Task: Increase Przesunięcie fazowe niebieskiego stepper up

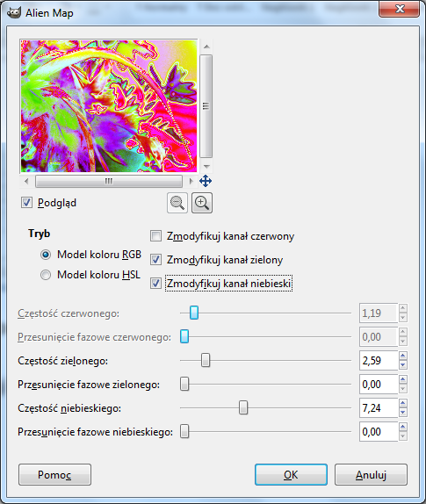Action: [x=403, y=428]
